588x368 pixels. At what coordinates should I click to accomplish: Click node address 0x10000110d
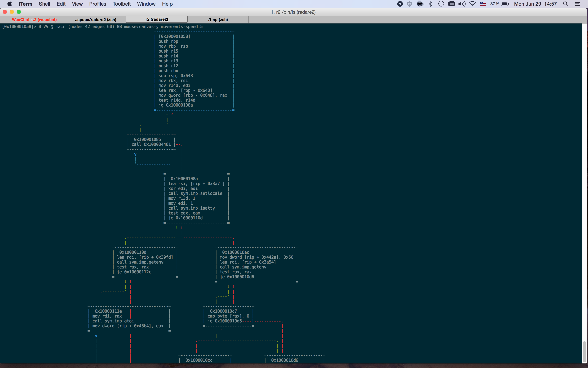(x=133, y=252)
